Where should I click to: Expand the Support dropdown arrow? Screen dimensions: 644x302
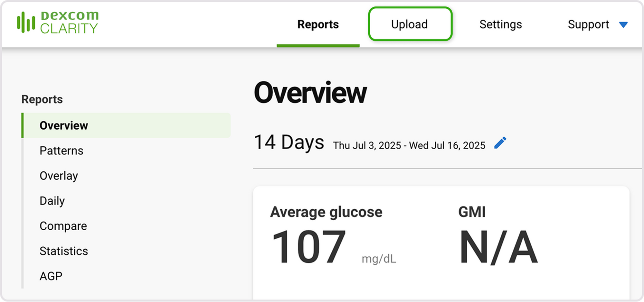[623, 25]
